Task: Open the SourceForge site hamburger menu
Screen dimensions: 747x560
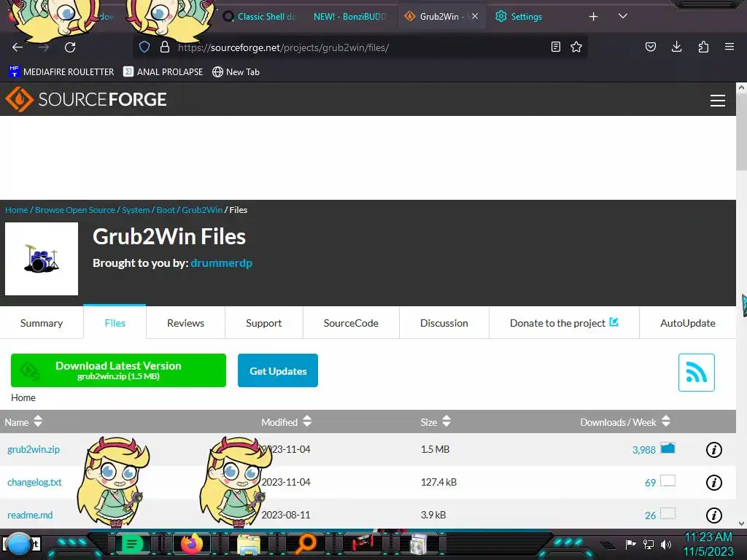Action: click(x=718, y=101)
